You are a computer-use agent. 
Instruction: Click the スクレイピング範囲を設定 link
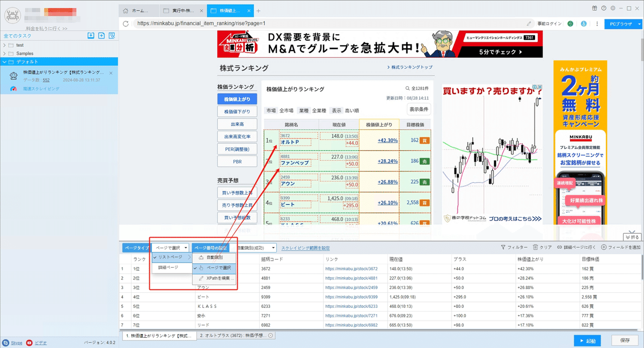click(305, 248)
